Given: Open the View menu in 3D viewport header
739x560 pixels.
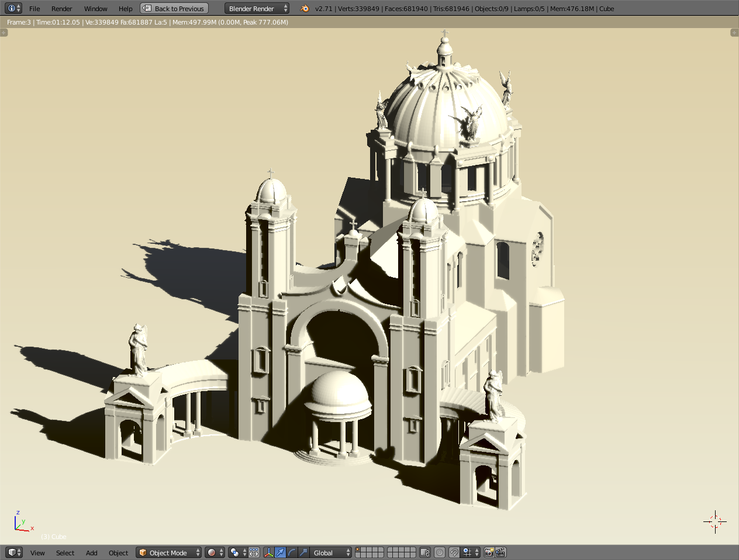Looking at the screenshot, I should 37,553.
